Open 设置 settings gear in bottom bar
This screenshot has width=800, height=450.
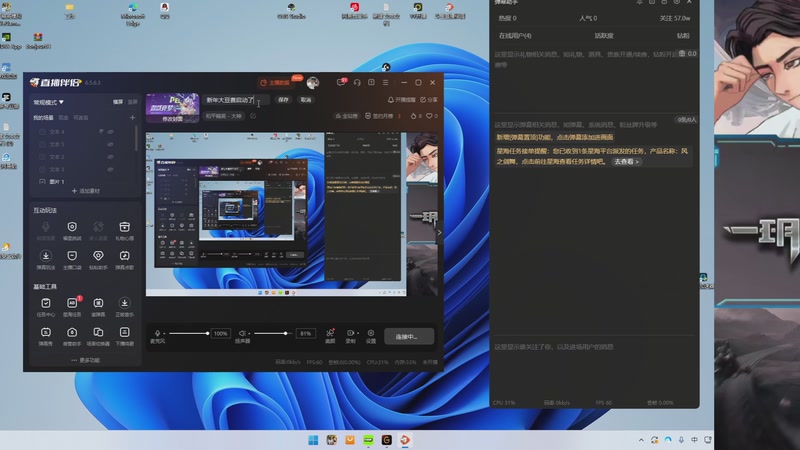tap(371, 336)
